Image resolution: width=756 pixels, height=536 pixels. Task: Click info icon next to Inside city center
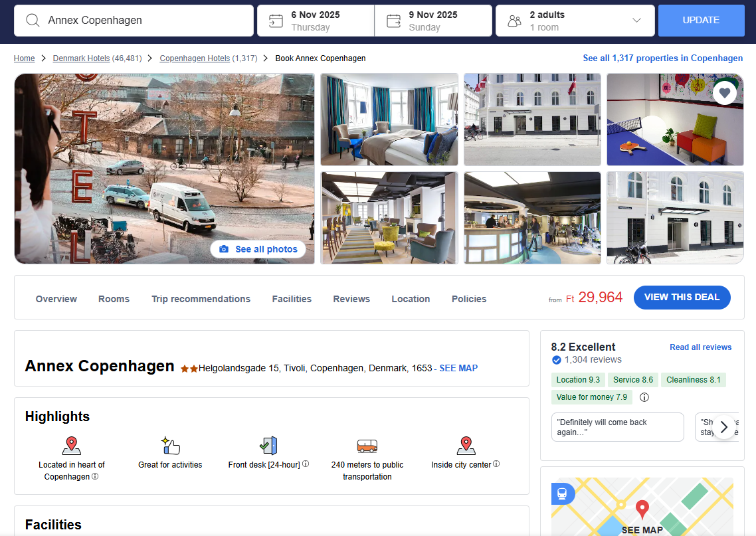click(x=497, y=464)
